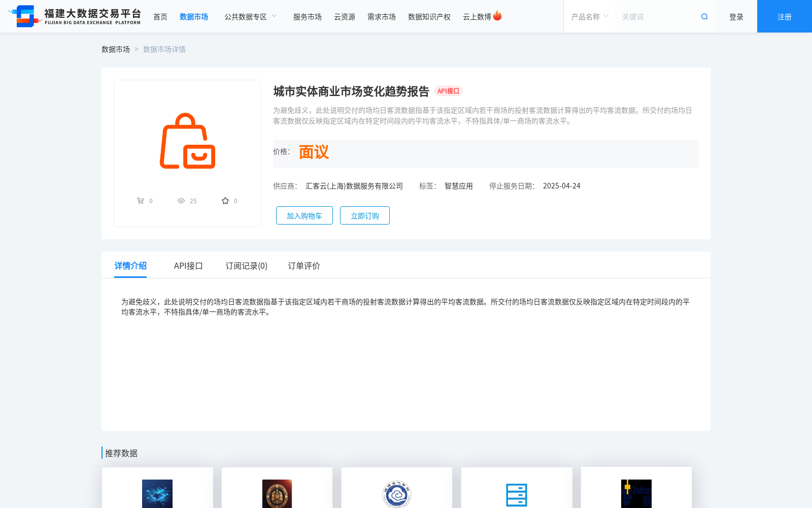This screenshot has width=812, height=508.
Task: Click the orange 面议 price text
Action: click(x=314, y=152)
